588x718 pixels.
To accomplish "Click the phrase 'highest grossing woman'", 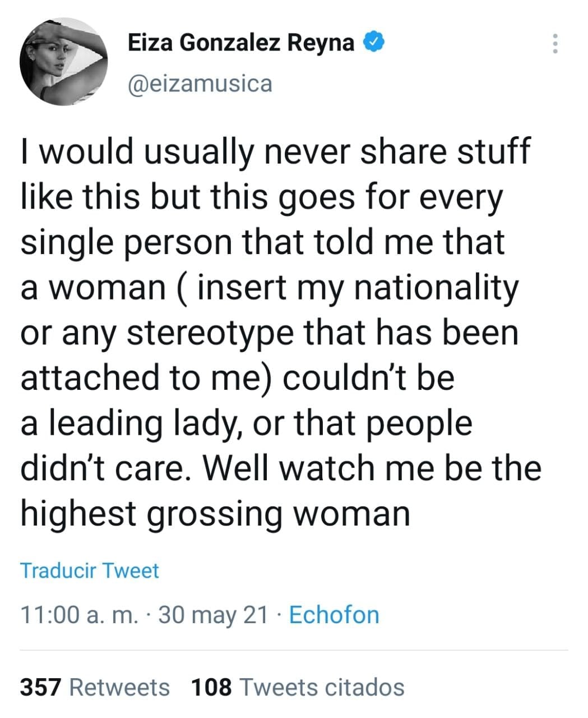I will (x=215, y=513).
